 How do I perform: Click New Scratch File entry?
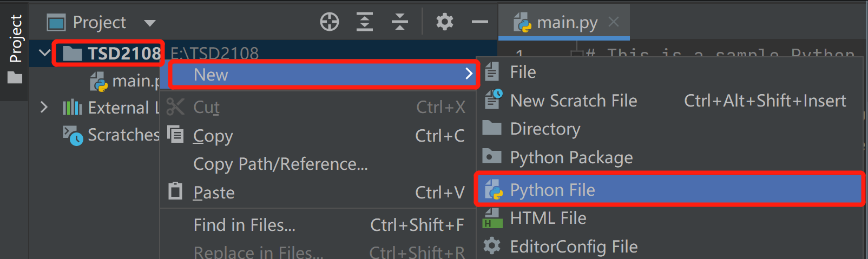click(573, 101)
